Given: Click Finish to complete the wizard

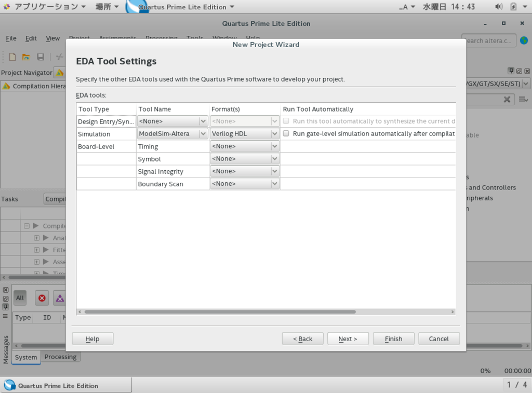Looking at the screenshot, I should [x=394, y=338].
